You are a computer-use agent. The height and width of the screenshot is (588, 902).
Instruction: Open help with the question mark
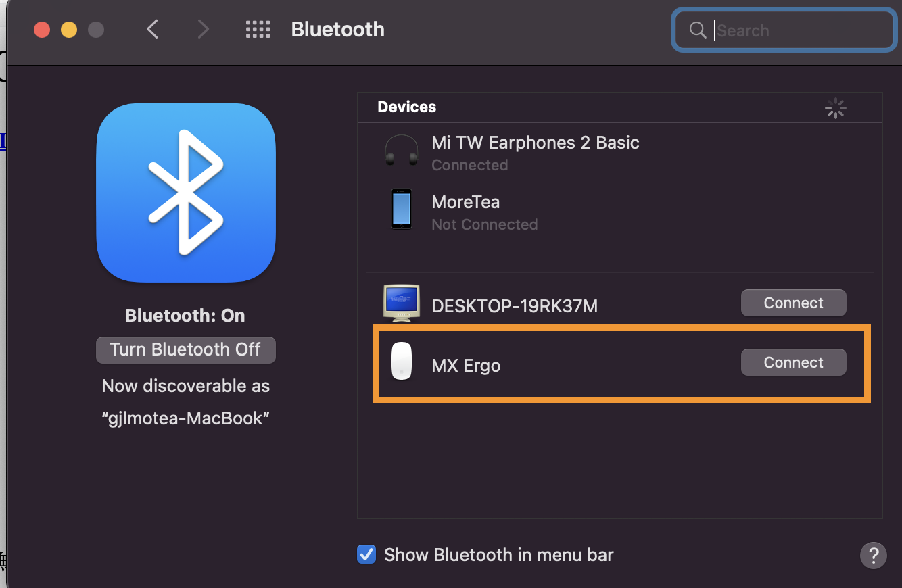click(873, 555)
